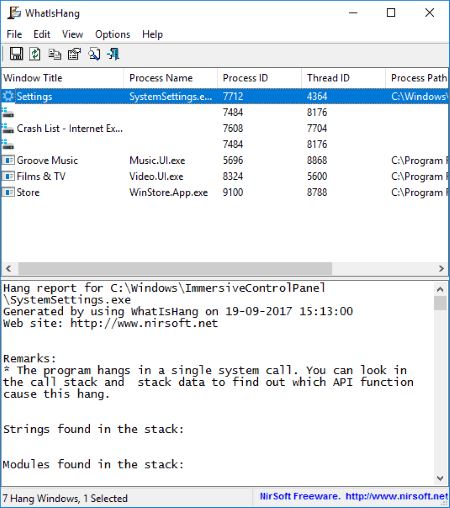Click "7 Hang Windows, 1 Selected" status text
Image resolution: width=450 pixels, height=508 pixels.
pos(65,498)
